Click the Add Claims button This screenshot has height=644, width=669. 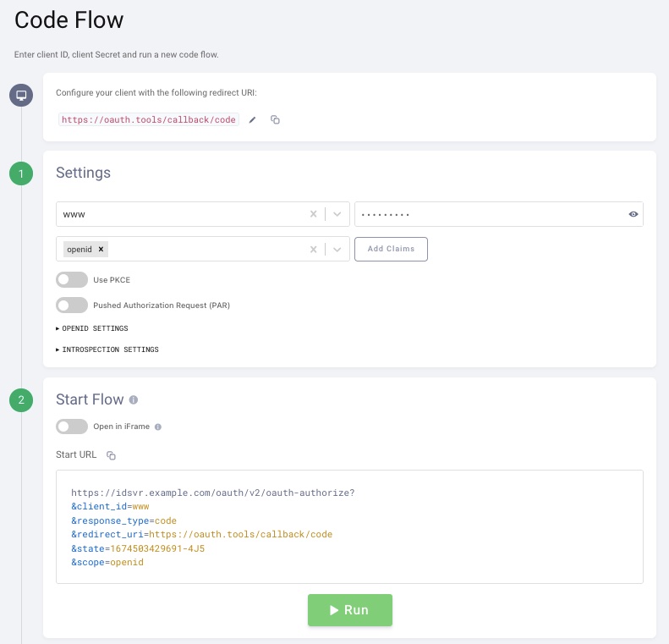[x=391, y=249]
